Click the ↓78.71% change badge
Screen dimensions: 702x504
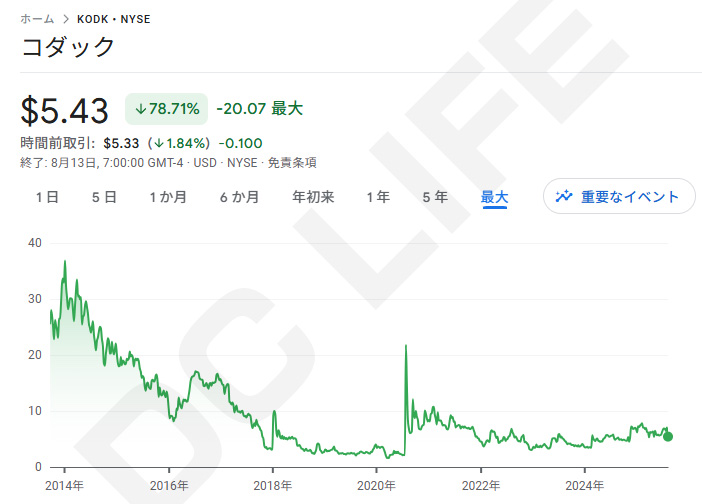(x=167, y=109)
